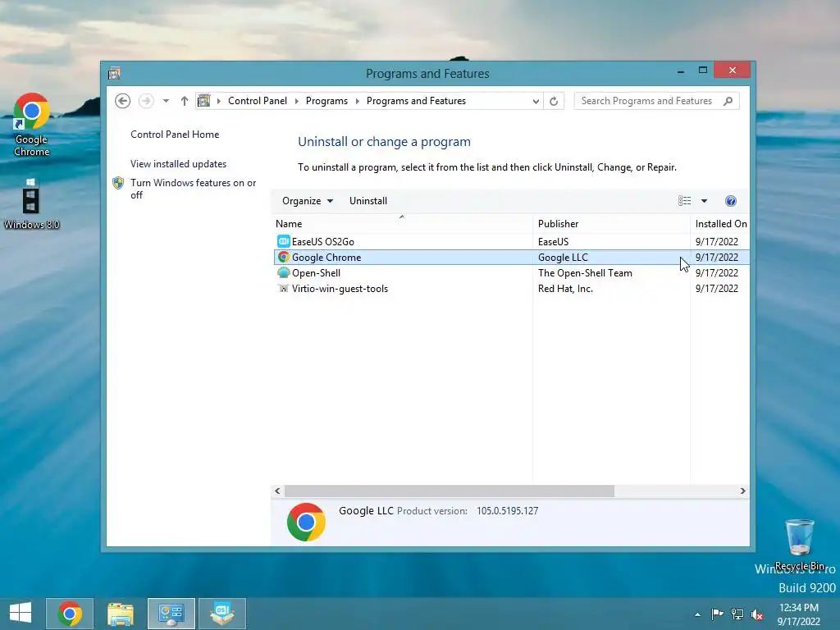Open Google Chrome desktop shortcut icon
This screenshot has height=630, width=840.
[32, 112]
